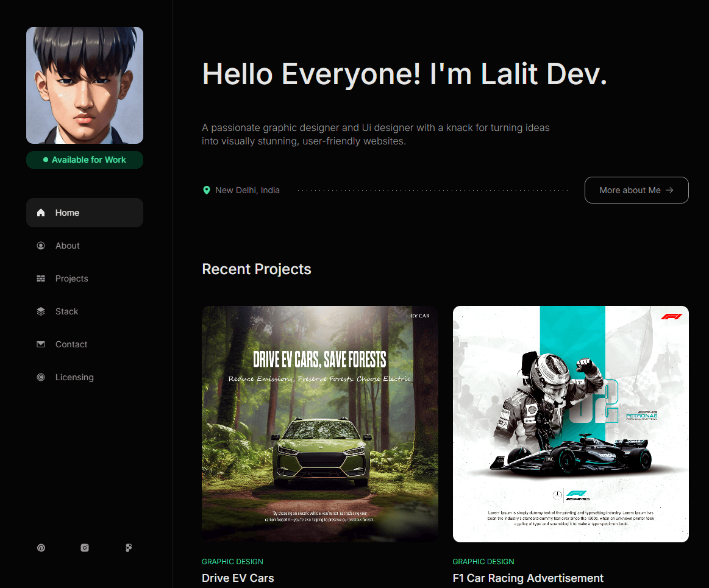Open the Contact envelope icon
This screenshot has height=588, width=709.
coord(40,344)
